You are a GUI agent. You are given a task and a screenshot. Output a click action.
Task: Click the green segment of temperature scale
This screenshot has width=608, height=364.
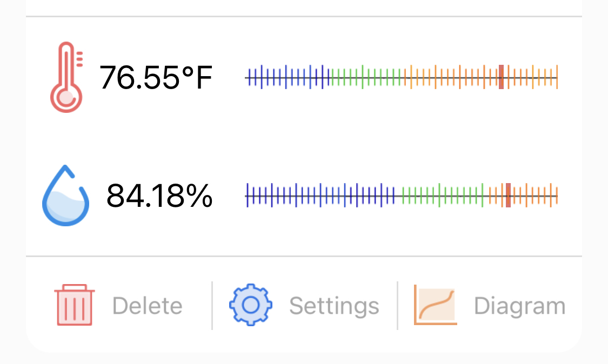[368, 78]
